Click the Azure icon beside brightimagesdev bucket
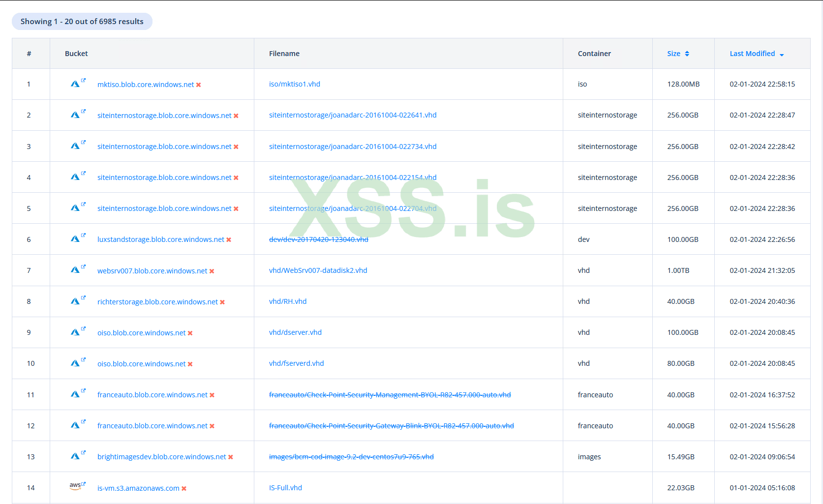Viewport: 823px width, 504px height. 75,456
